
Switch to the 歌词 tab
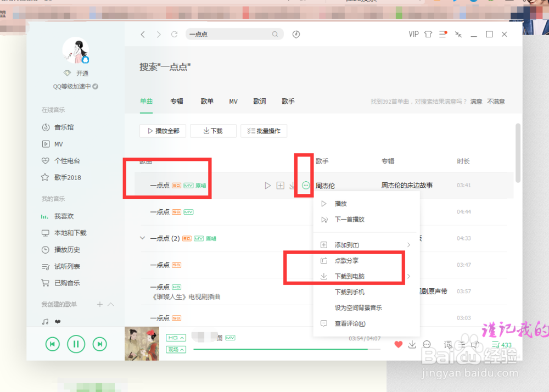pos(260,101)
